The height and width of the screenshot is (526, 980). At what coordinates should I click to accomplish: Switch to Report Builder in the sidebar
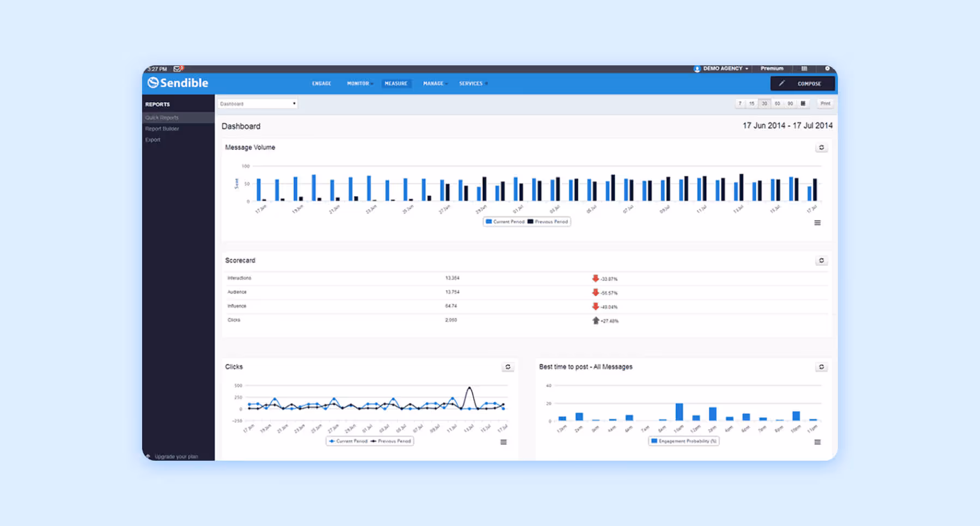[x=161, y=129]
